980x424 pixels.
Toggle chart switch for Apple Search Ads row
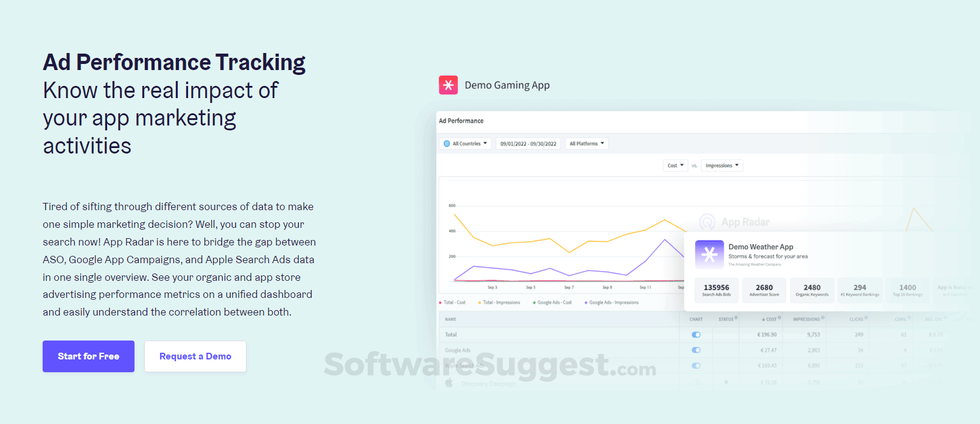click(696, 366)
